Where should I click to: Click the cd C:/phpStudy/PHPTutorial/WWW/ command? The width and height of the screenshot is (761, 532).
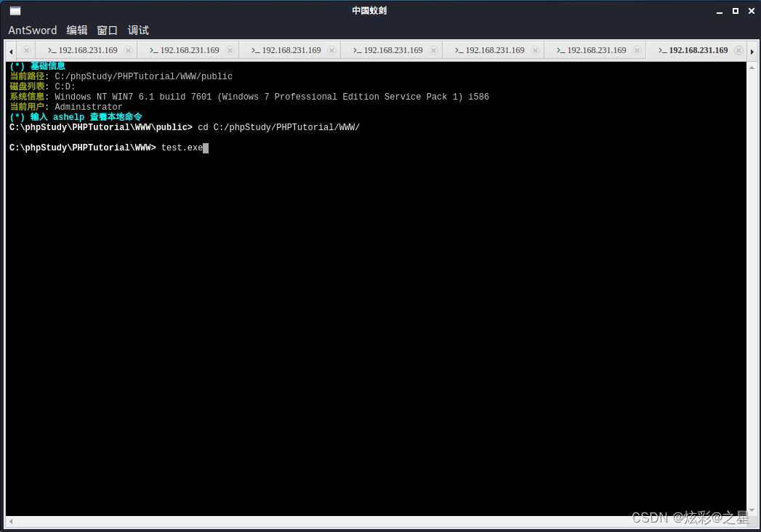(x=278, y=127)
